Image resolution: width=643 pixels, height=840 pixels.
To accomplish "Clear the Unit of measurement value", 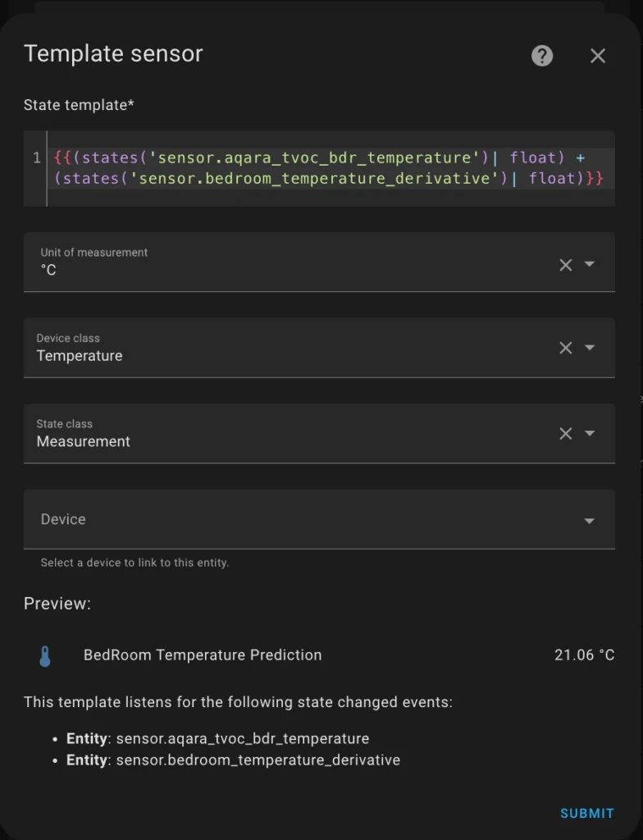I will (x=565, y=265).
